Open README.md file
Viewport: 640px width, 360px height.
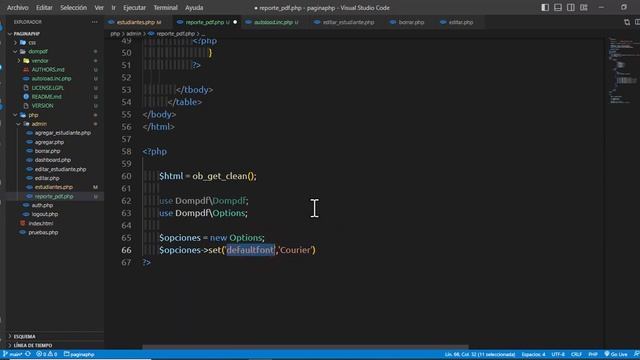[x=46, y=97]
